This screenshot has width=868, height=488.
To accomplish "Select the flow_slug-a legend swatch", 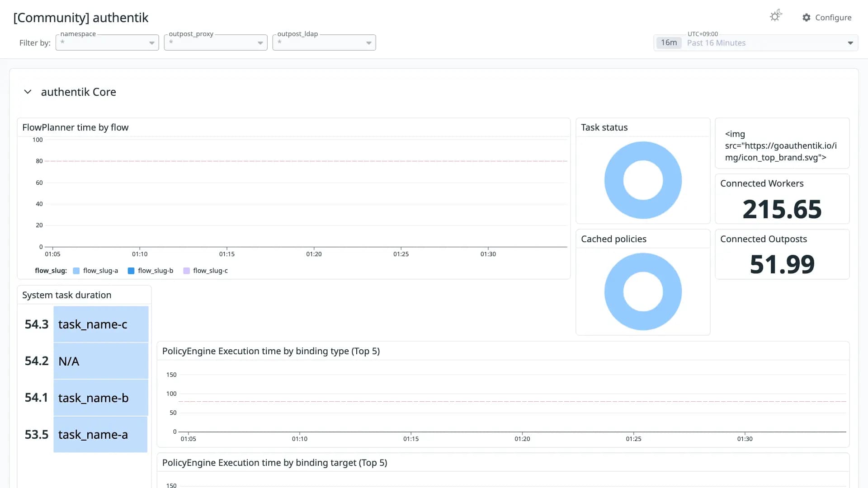I will click(76, 271).
